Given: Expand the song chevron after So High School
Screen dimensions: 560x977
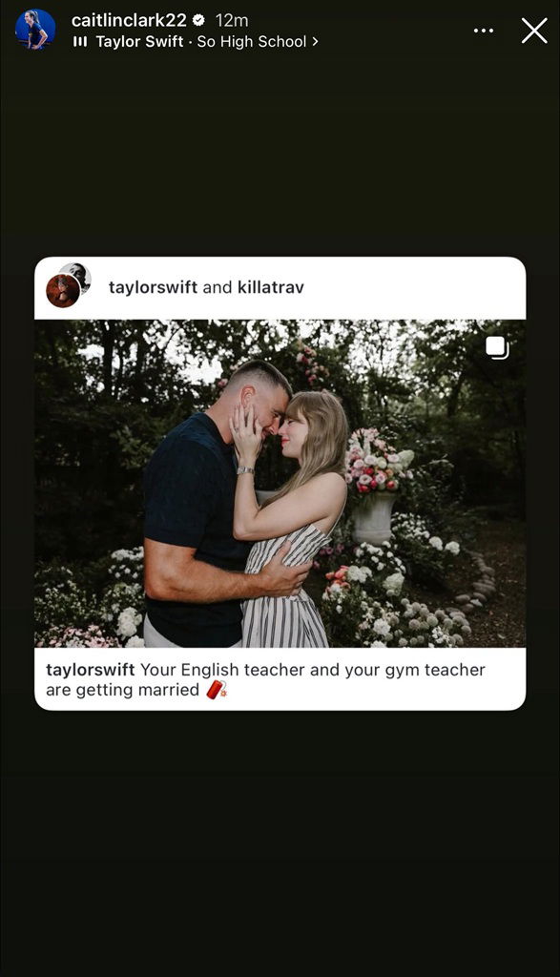Looking at the screenshot, I should click(315, 42).
